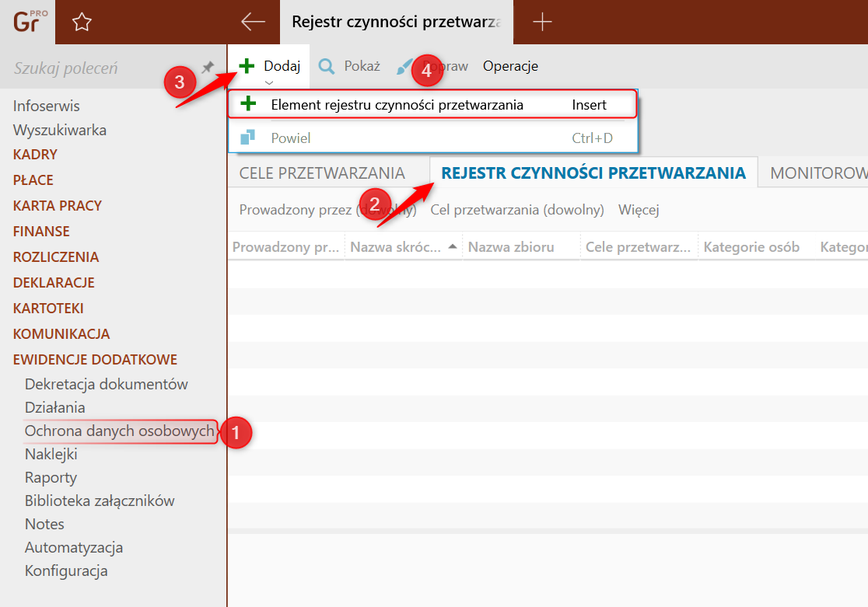Viewport: 868px width, 607px height.
Task: Switch to CELE PRZETWARZANIA tab
Action: [322, 173]
